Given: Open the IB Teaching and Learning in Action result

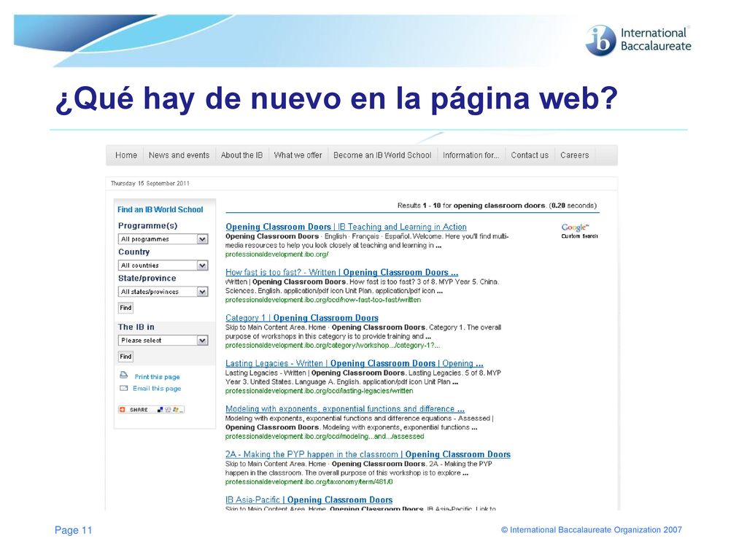Looking at the screenshot, I should [346, 227].
